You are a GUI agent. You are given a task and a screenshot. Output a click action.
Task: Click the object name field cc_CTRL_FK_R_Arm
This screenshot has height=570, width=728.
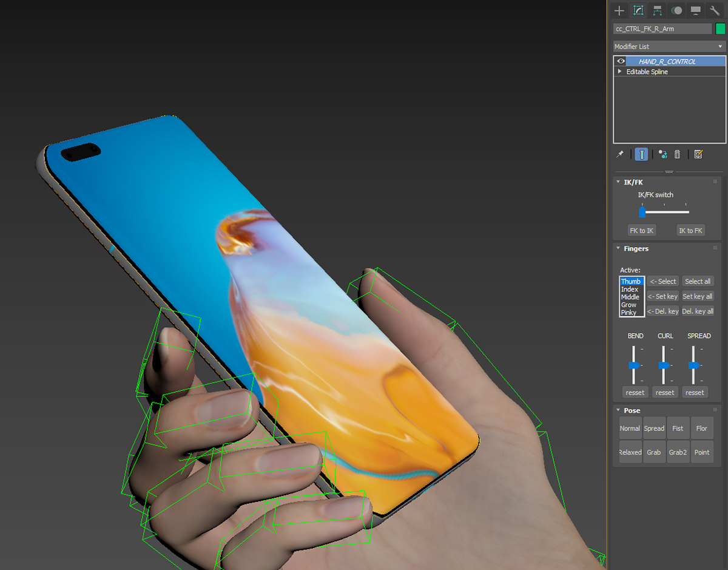(x=662, y=29)
